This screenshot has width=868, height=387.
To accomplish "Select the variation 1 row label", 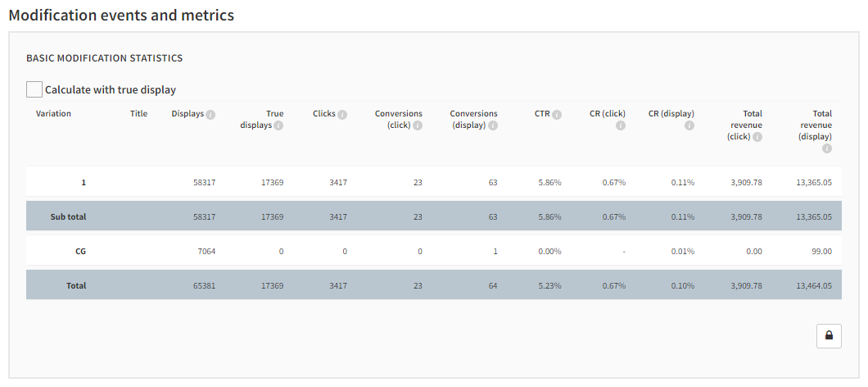I will [x=83, y=182].
